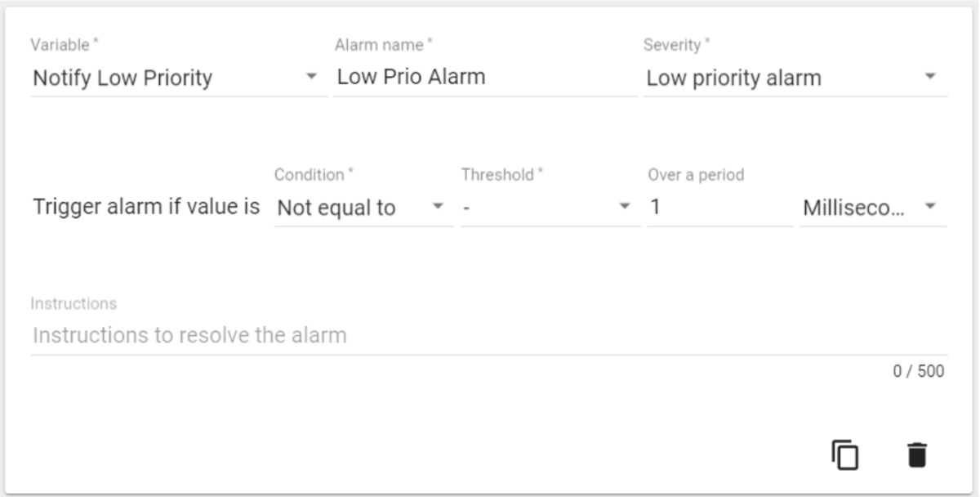
Task: Focus the Over a period value field
Action: (x=719, y=208)
